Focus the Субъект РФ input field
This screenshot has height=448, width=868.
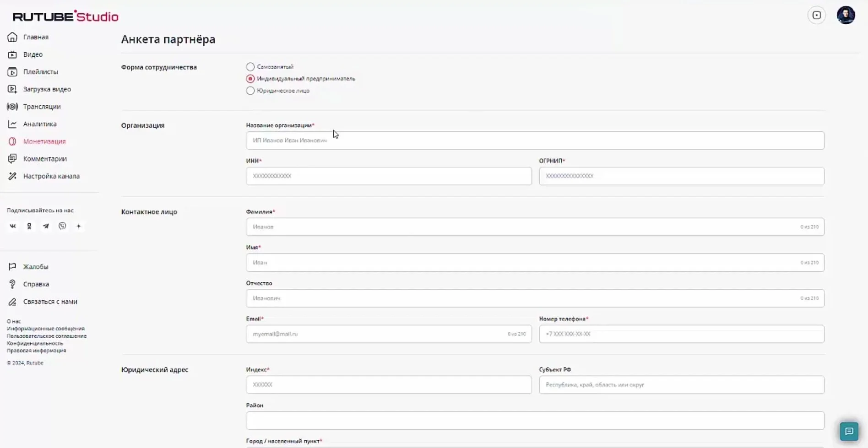coord(682,385)
